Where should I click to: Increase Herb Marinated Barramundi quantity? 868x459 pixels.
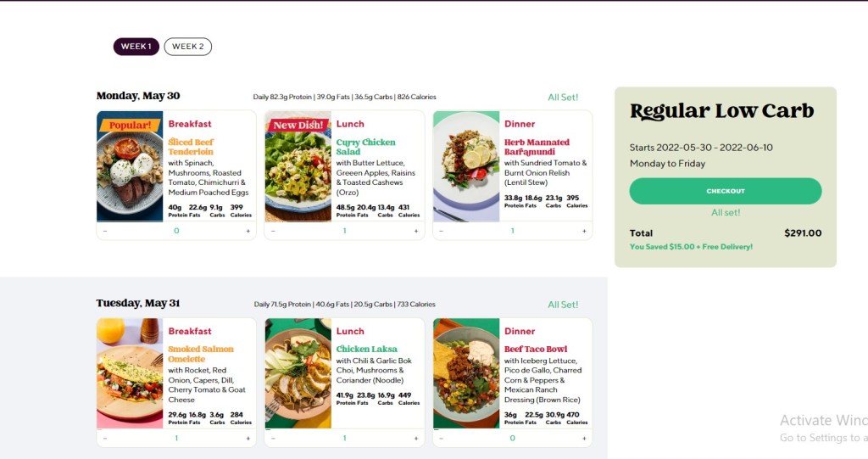point(584,231)
